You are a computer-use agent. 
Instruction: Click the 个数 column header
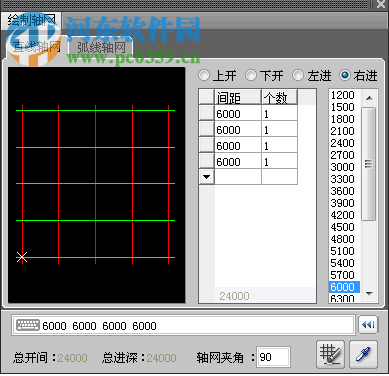[279, 98]
